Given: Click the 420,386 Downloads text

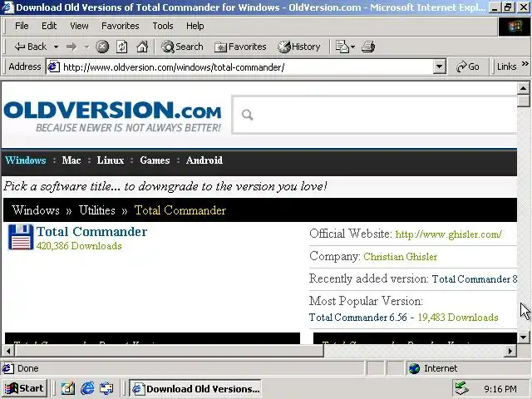Looking at the screenshot, I should click(79, 246).
